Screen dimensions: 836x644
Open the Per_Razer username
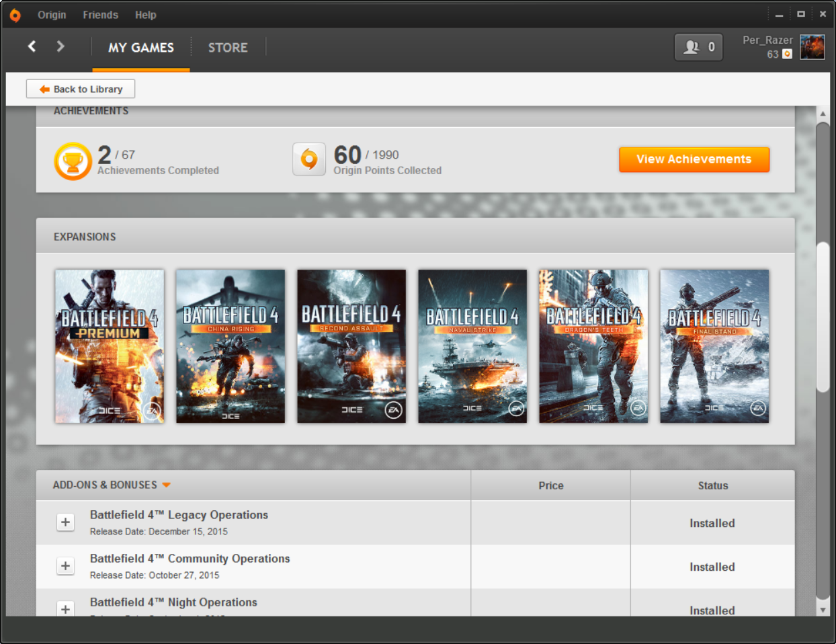767,40
